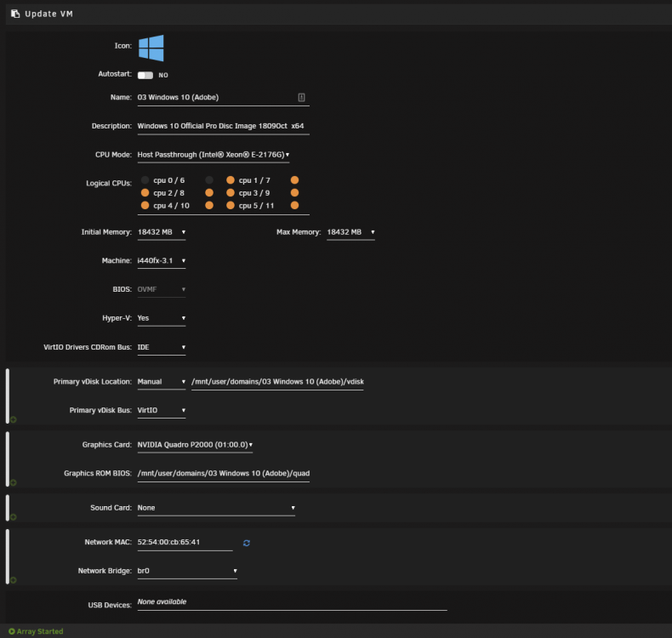The image size is (672, 638).
Task: Disable the cpu 7 logical CPU circle
Action: 295,180
